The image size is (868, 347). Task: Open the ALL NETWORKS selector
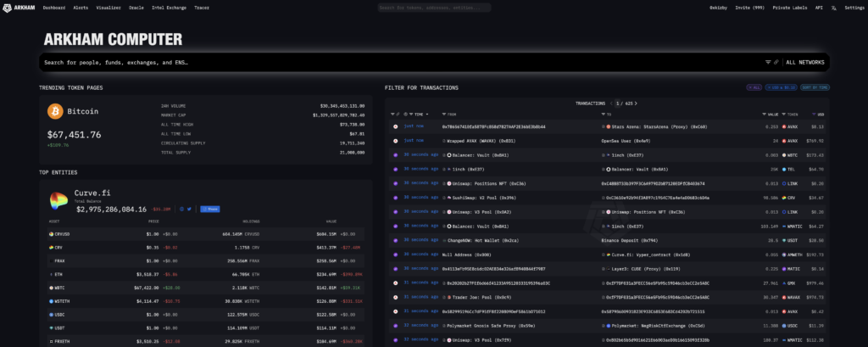click(x=805, y=63)
